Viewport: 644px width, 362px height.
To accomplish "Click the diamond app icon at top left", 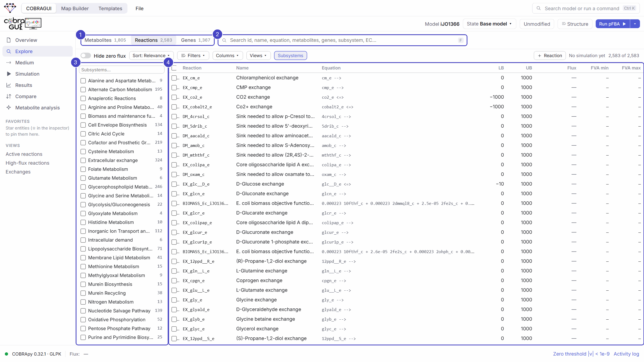I will pos(10,8).
